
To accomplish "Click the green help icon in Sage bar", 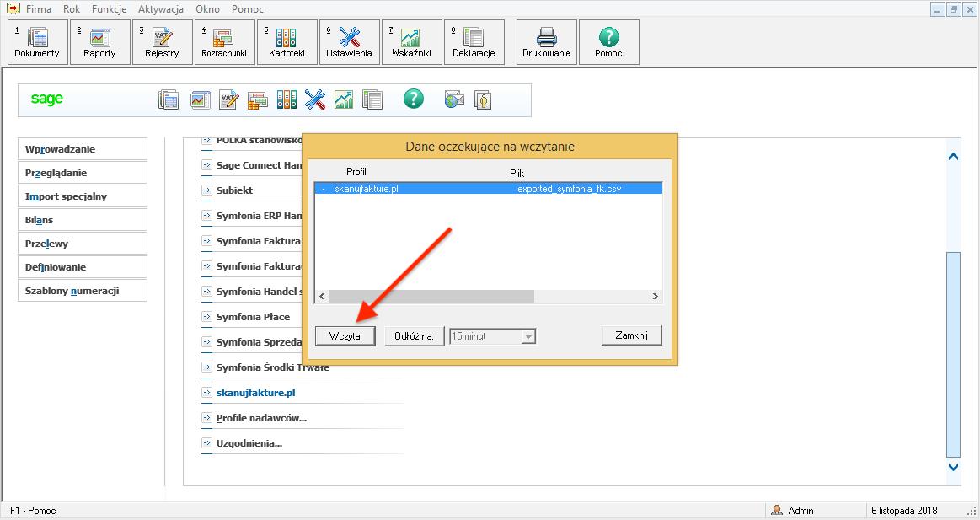I will click(413, 99).
